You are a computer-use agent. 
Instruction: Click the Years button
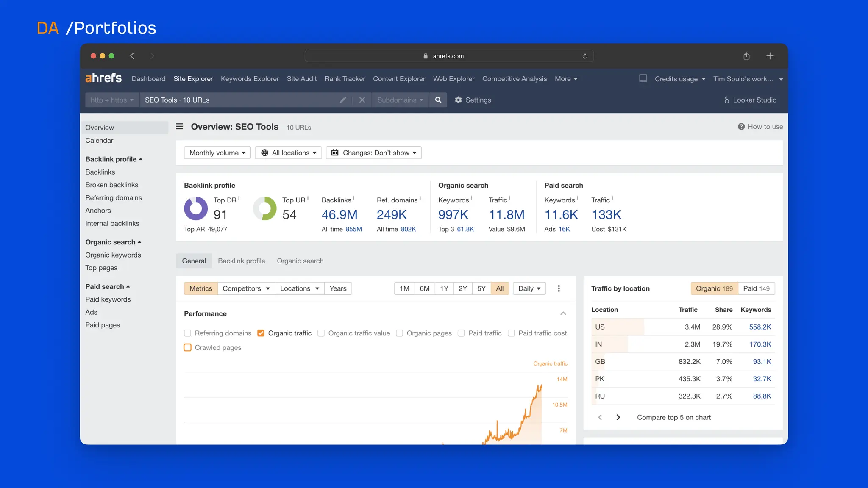[338, 288]
